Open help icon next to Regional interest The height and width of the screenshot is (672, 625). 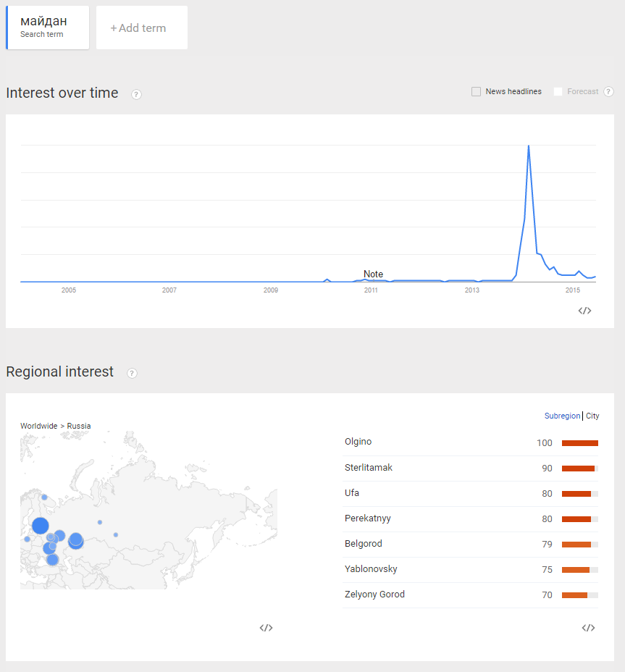pyautogui.click(x=132, y=373)
